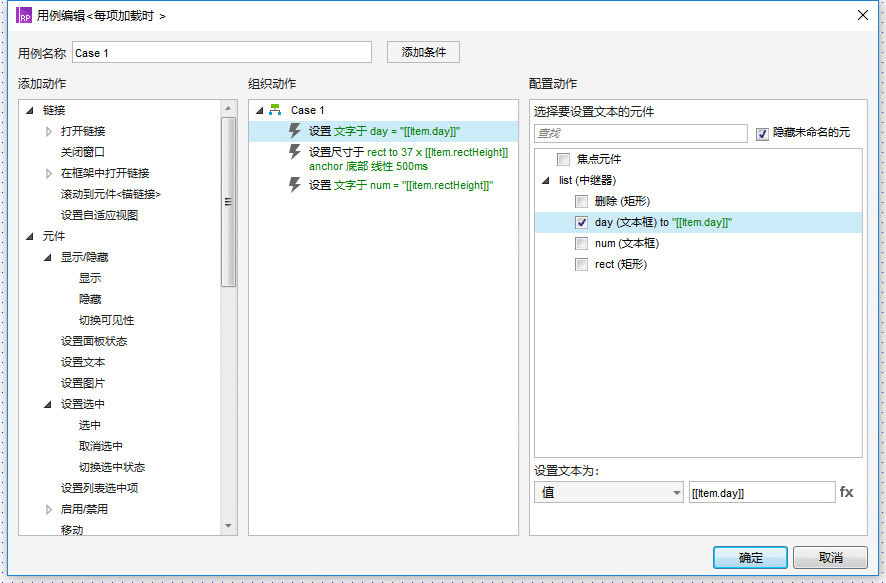
Task: Collapse the Case 1 node
Action: [260, 111]
